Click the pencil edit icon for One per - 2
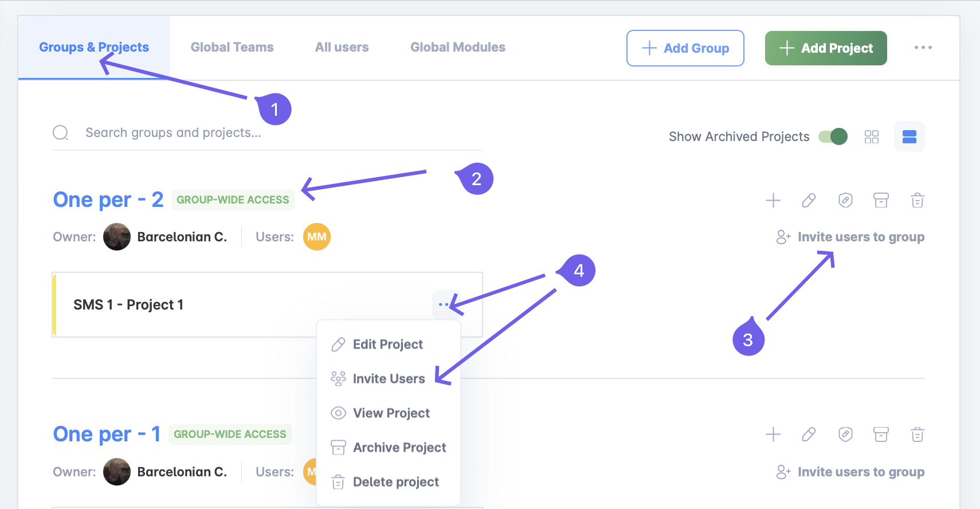The height and width of the screenshot is (509, 980). coord(809,200)
